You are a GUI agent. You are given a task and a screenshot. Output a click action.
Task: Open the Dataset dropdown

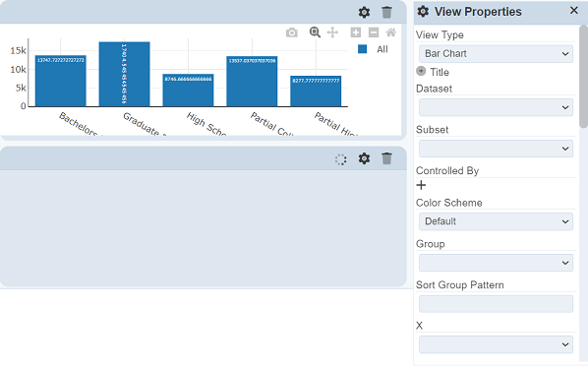pyautogui.click(x=496, y=107)
